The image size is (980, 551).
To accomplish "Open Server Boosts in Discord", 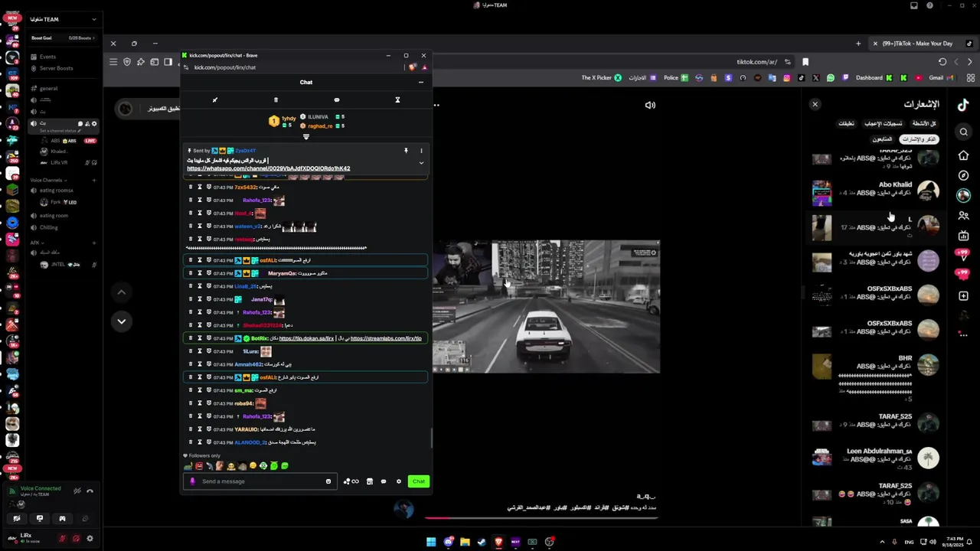I will [57, 68].
